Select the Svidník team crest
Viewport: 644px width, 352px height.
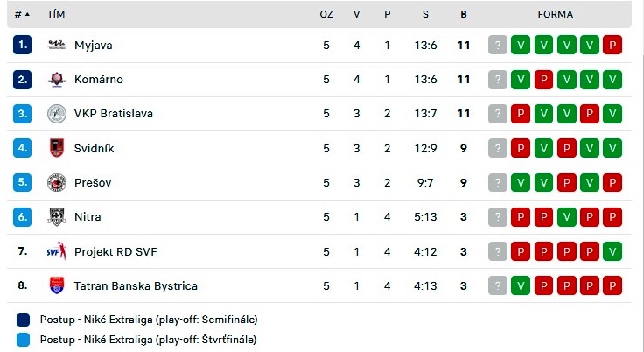[57, 148]
